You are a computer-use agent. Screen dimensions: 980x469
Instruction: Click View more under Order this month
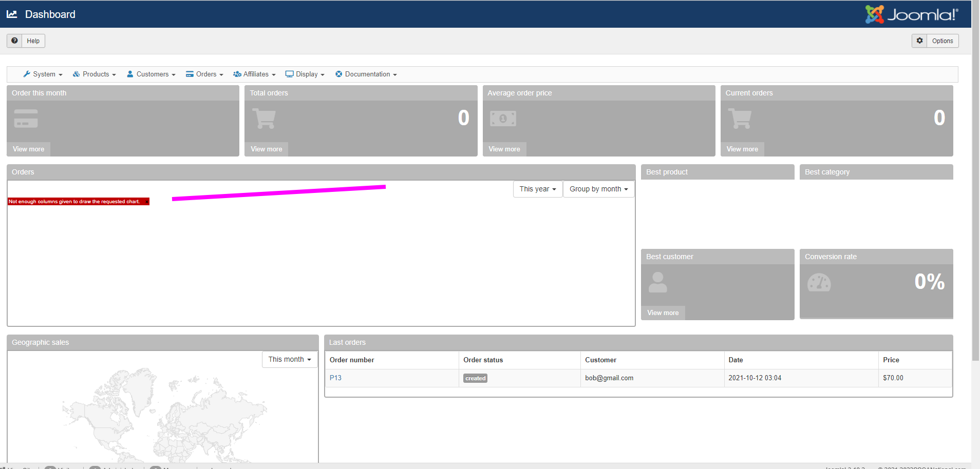29,149
